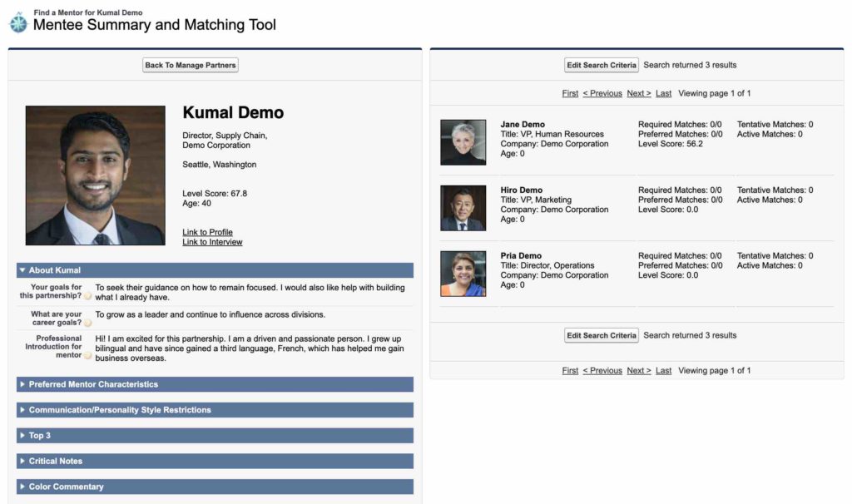Click the compass logo icon beside page title
Viewport: 852px width, 504px height.
18,22
